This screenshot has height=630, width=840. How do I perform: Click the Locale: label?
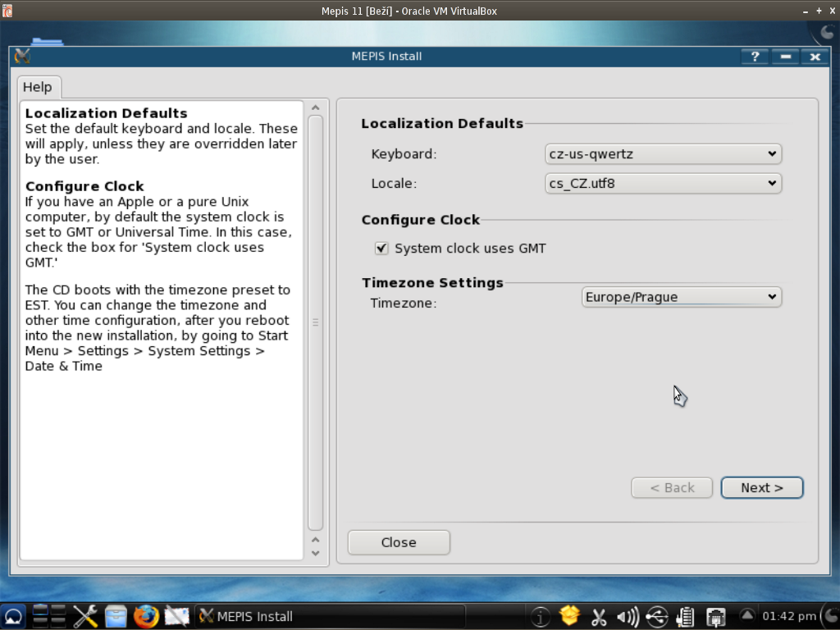point(394,183)
